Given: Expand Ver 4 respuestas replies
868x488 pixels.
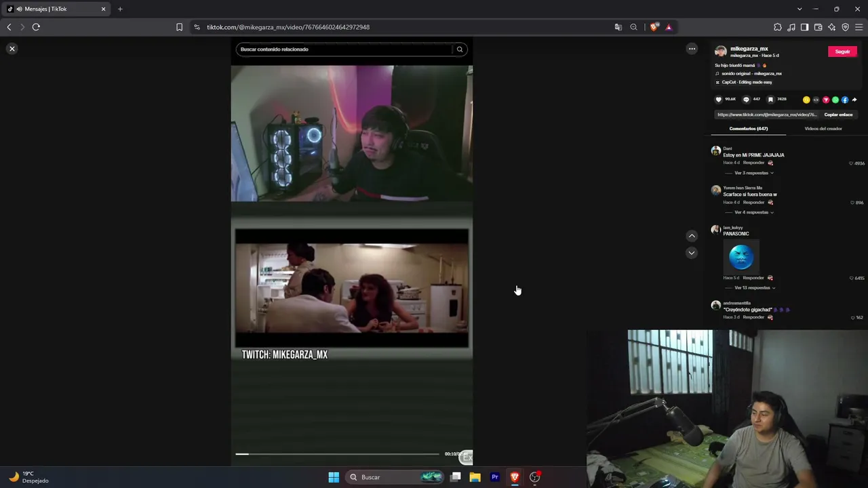Looking at the screenshot, I should pos(753,212).
